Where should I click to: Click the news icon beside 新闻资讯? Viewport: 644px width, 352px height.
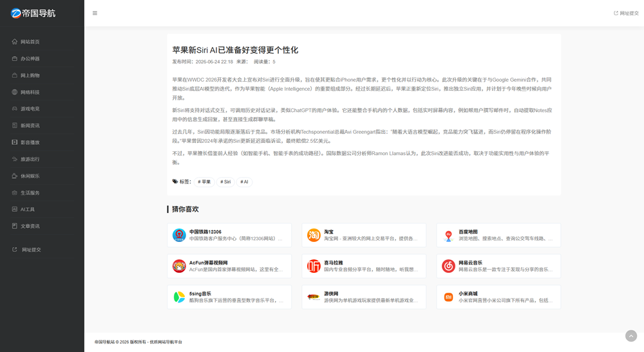click(15, 125)
